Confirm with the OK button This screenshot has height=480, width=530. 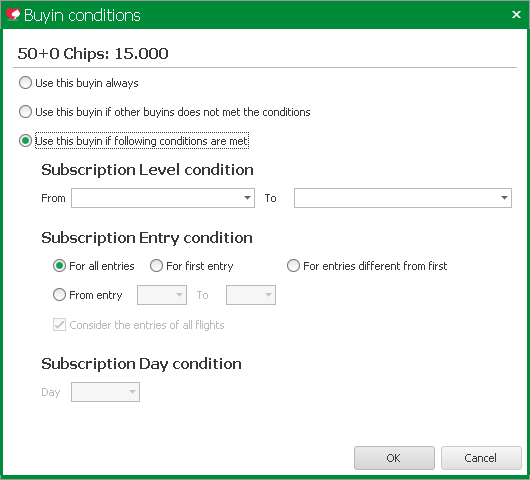click(x=394, y=458)
